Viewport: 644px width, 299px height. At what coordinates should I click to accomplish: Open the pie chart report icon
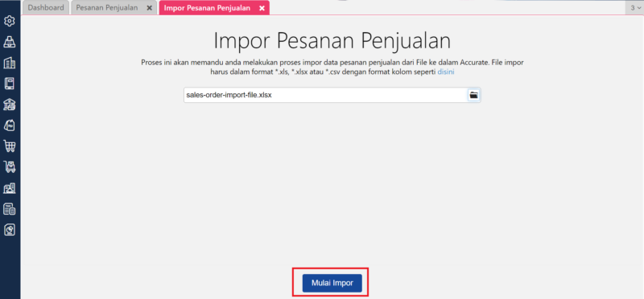(9, 230)
